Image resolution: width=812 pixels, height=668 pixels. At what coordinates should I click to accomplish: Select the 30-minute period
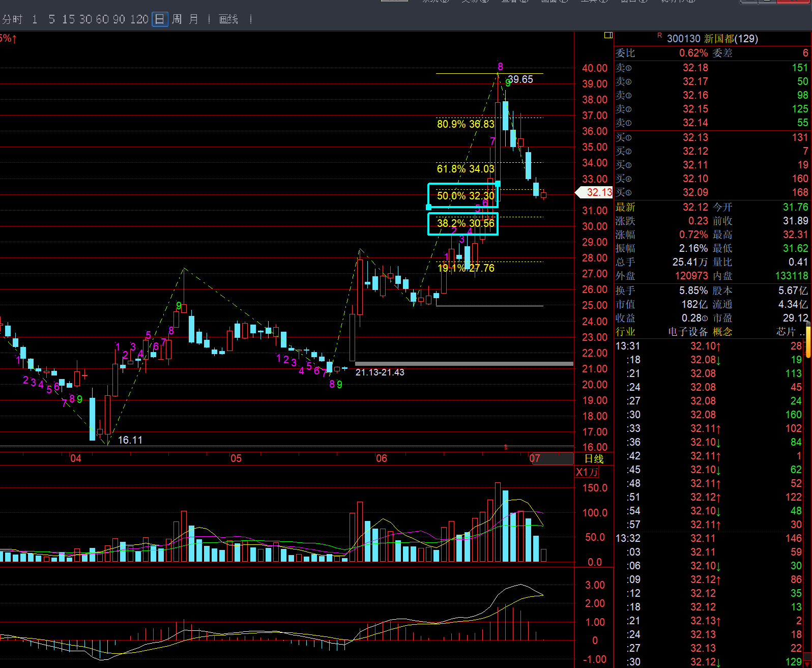pos(85,19)
